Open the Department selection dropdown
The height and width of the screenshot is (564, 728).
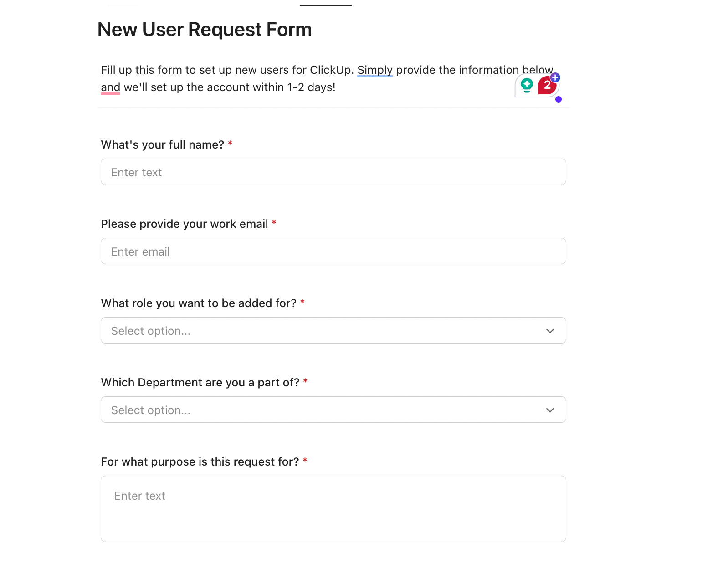333,410
